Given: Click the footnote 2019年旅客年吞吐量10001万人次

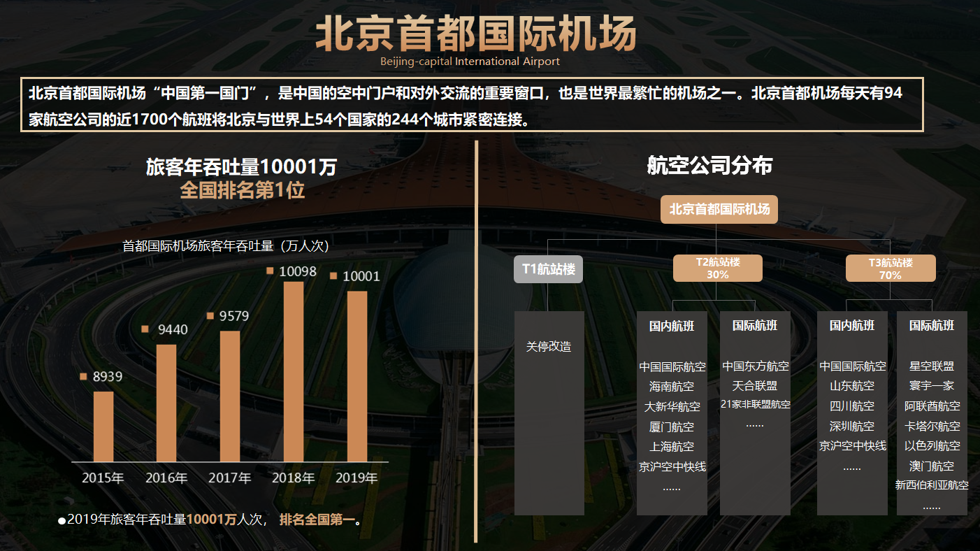Looking at the screenshot, I should [164, 520].
